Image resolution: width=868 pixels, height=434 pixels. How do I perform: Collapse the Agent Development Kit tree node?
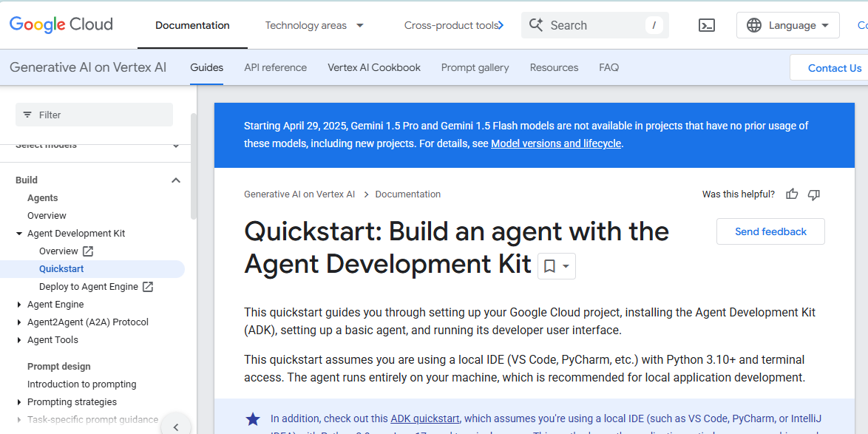click(19, 234)
